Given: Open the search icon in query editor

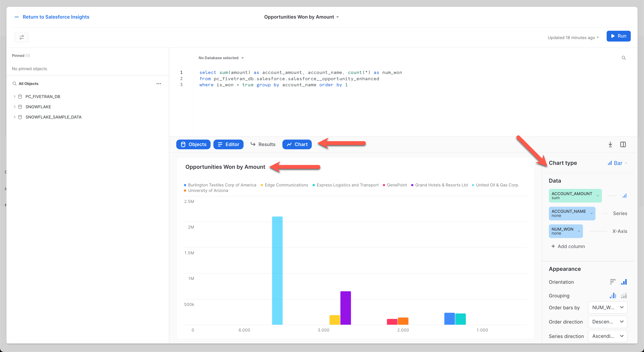Looking at the screenshot, I should pyautogui.click(x=624, y=58).
